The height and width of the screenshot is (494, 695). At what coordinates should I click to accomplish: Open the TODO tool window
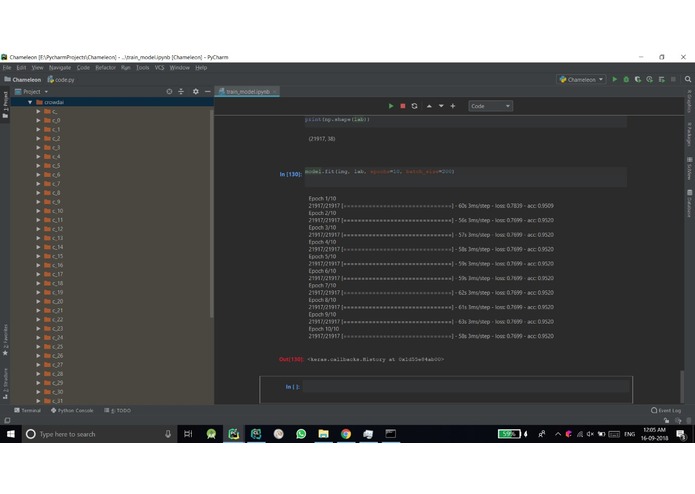click(117, 410)
